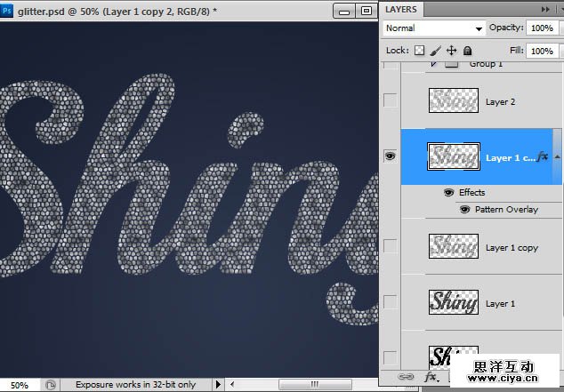Click the Opacity 100% input field
Image resolution: width=564 pixels, height=392 pixels.
pos(541,28)
